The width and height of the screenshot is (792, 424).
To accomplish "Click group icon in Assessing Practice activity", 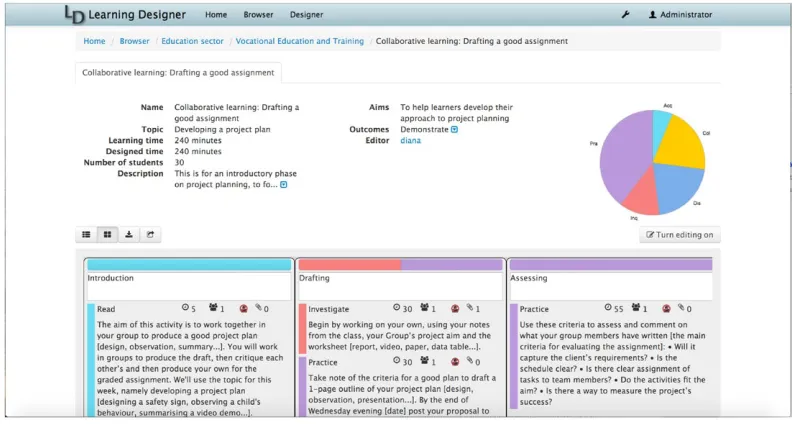I will pos(636,308).
